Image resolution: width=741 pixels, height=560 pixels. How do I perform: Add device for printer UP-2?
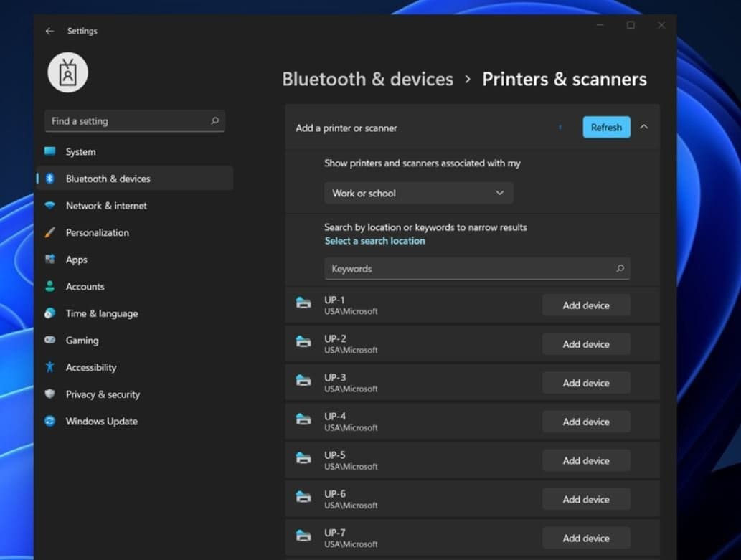[585, 344]
